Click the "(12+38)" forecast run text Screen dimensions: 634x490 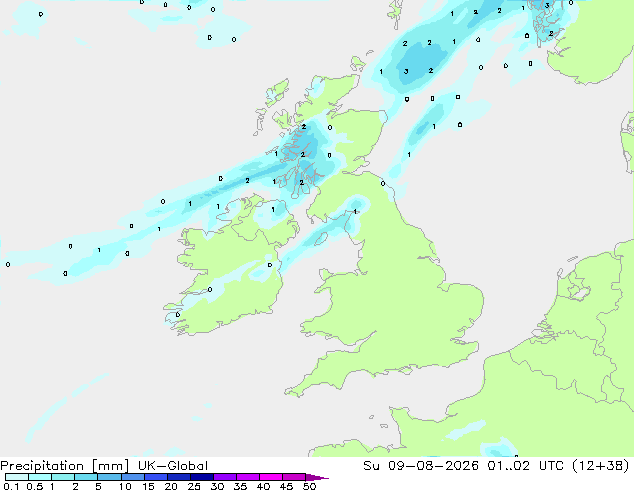(601, 466)
